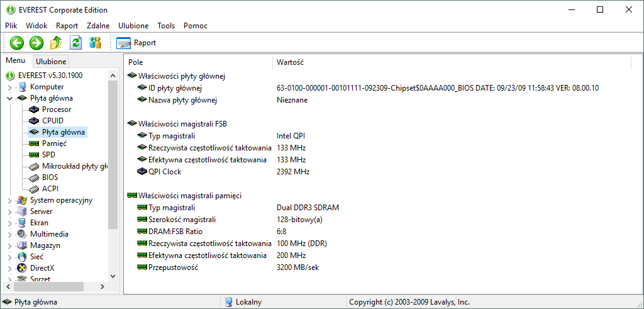Click the Refresh toolbar icon
Viewport: 644px width, 309px height.
75,43
